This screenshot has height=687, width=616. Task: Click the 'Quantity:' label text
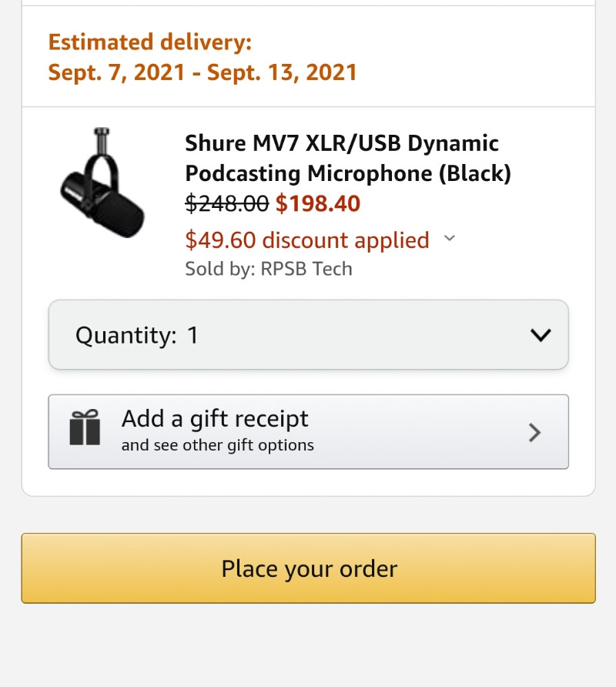126,336
